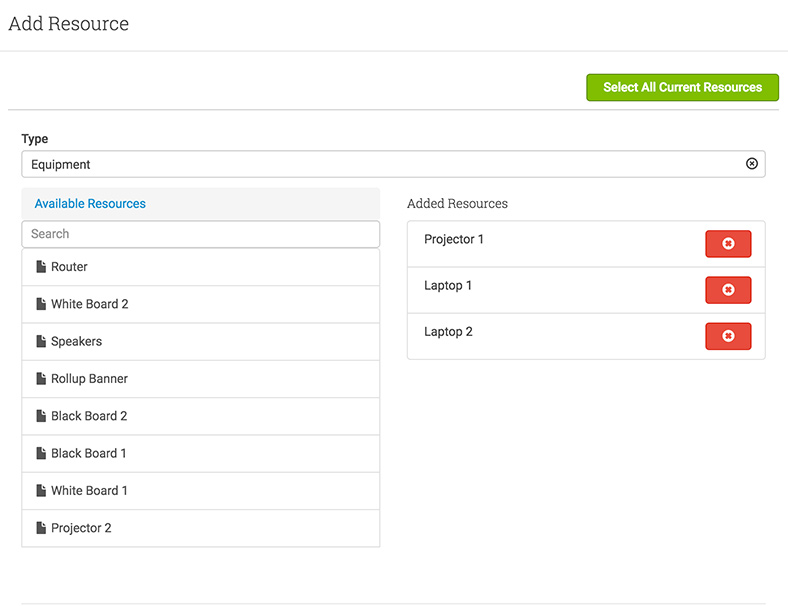Viewport: 788px width, 606px height.
Task: Select Router text in available list
Action: point(69,267)
